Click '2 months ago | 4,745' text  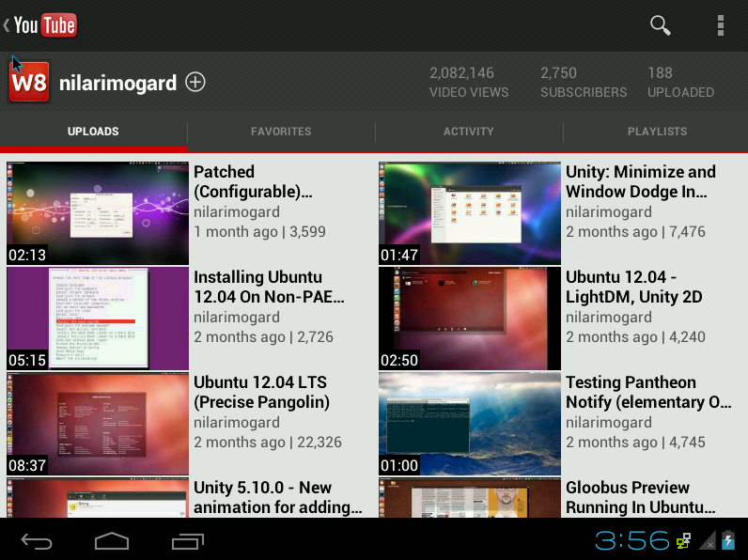coord(635,443)
